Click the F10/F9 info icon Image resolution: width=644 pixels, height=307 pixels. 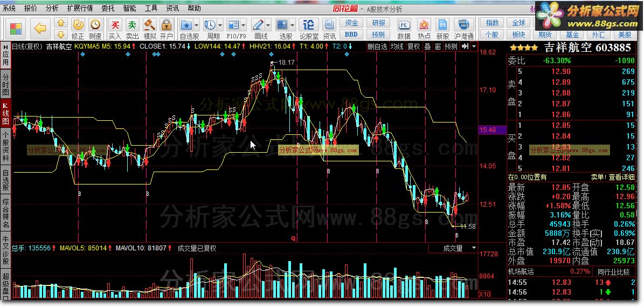[233, 24]
